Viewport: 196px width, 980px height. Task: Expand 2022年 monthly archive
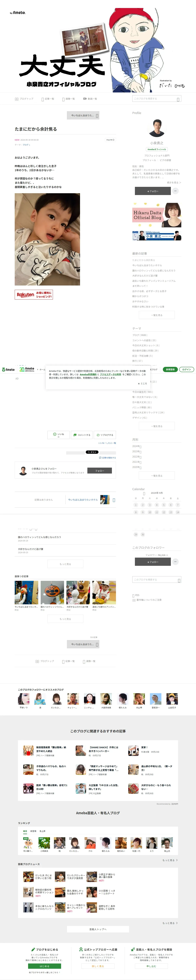coord(137,457)
